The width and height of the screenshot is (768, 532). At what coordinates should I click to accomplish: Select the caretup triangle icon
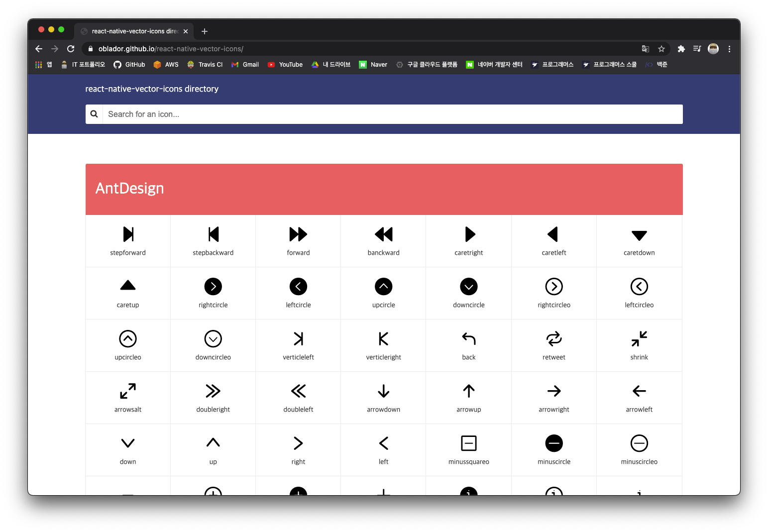128,285
